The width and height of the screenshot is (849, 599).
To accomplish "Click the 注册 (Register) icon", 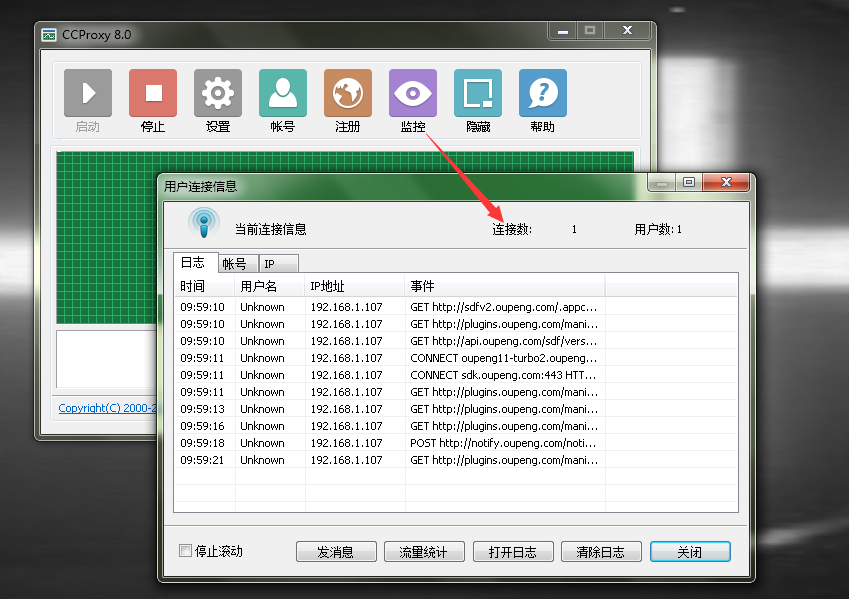I will point(347,92).
